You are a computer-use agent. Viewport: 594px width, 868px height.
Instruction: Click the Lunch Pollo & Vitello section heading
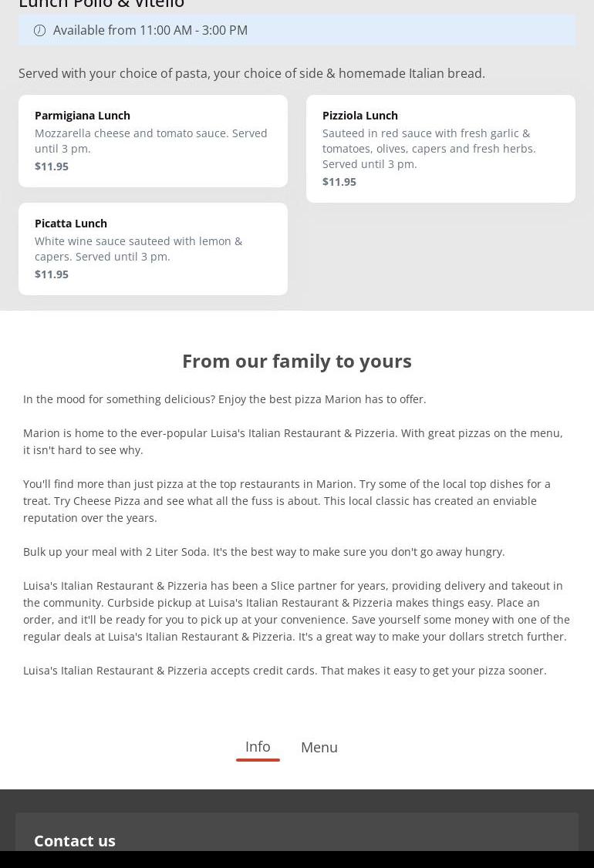coord(102,5)
